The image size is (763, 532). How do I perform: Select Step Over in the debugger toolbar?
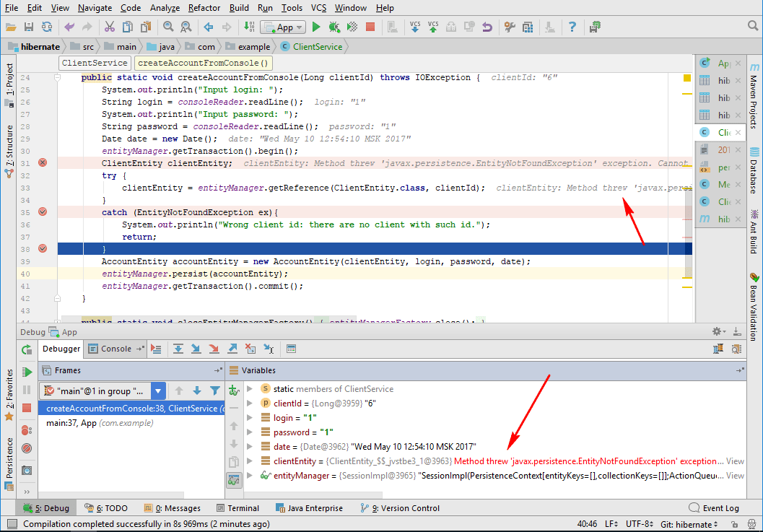point(178,349)
